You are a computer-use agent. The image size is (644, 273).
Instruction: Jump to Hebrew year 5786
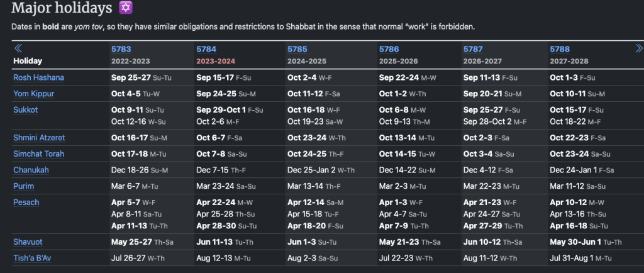point(389,49)
